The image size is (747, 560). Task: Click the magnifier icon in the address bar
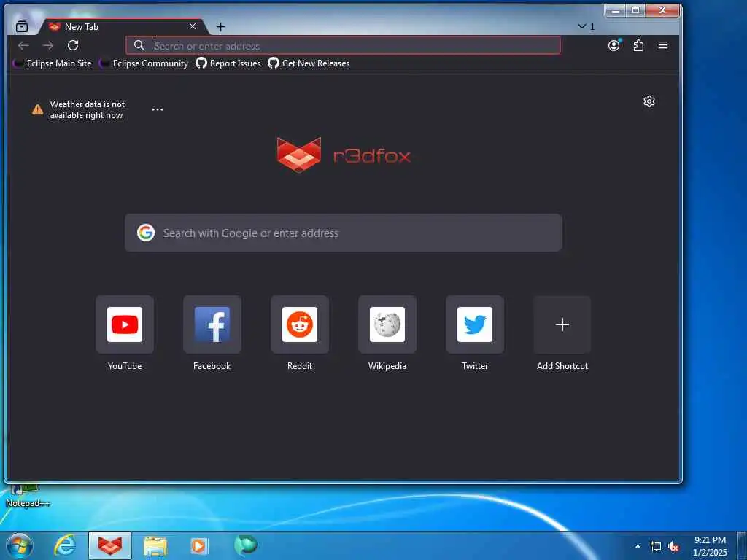click(139, 45)
